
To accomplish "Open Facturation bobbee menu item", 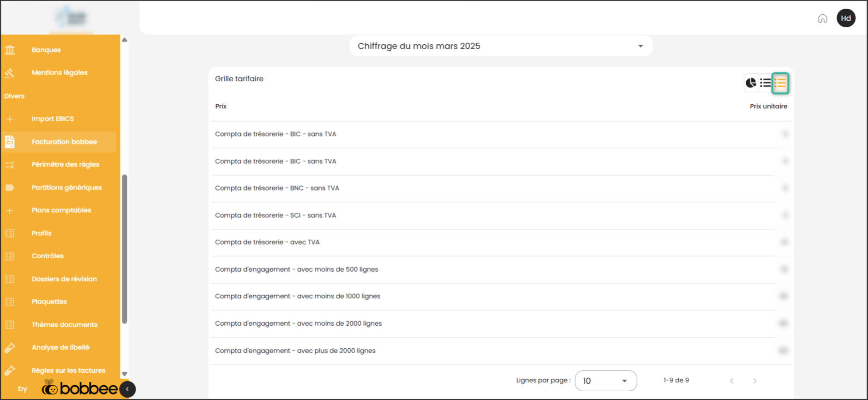I will [64, 142].
